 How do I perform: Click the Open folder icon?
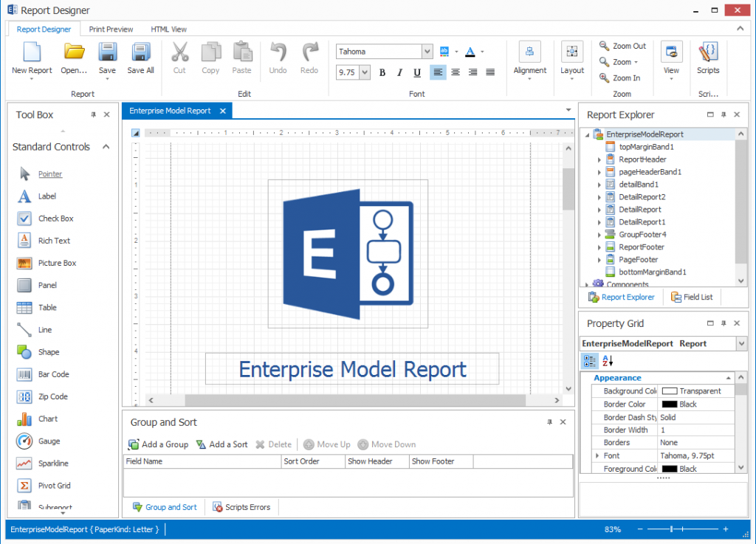coord(75,52)
